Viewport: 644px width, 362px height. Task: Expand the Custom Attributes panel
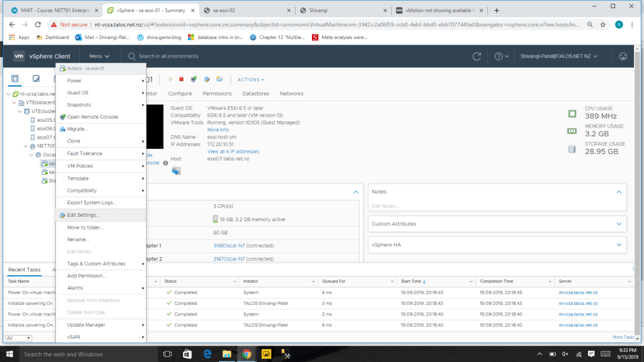(618, 224)
